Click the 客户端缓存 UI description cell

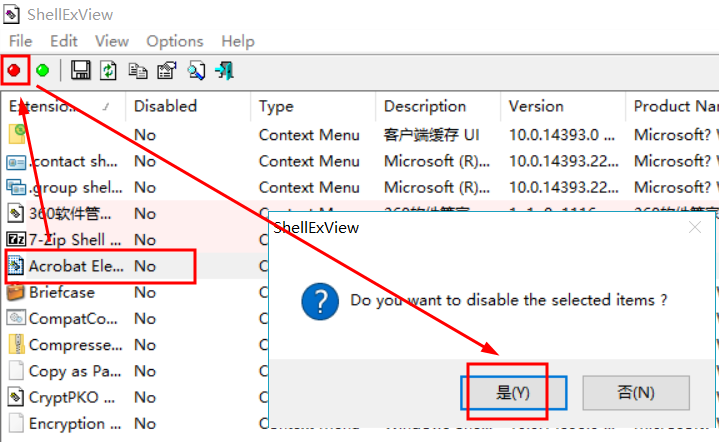pyautogui.click(x=431, y=135)
